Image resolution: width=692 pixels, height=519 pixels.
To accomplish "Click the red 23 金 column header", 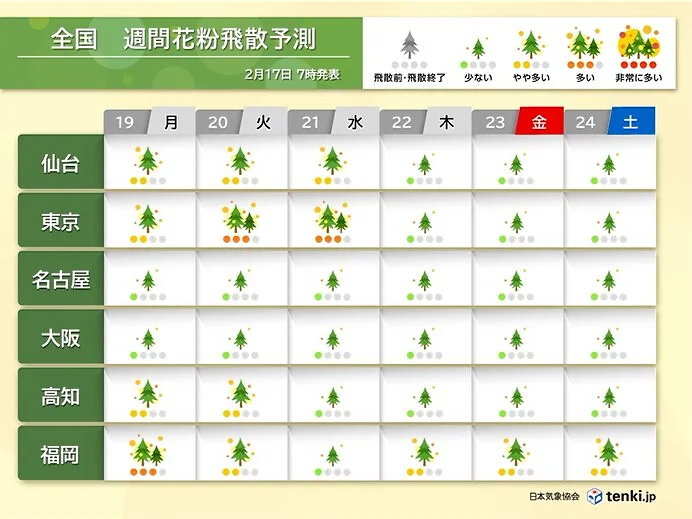I will (518, 121).
